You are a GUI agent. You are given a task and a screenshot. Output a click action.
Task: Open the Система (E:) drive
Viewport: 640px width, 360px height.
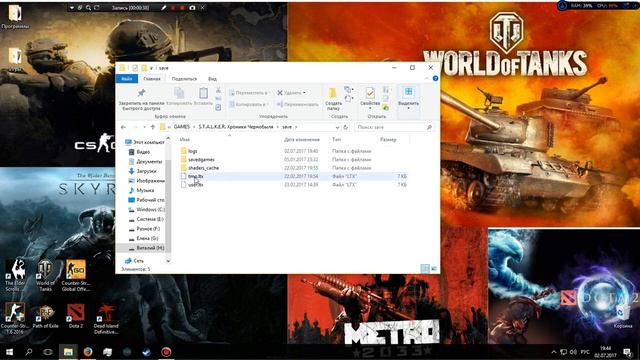tap(146, 219)
